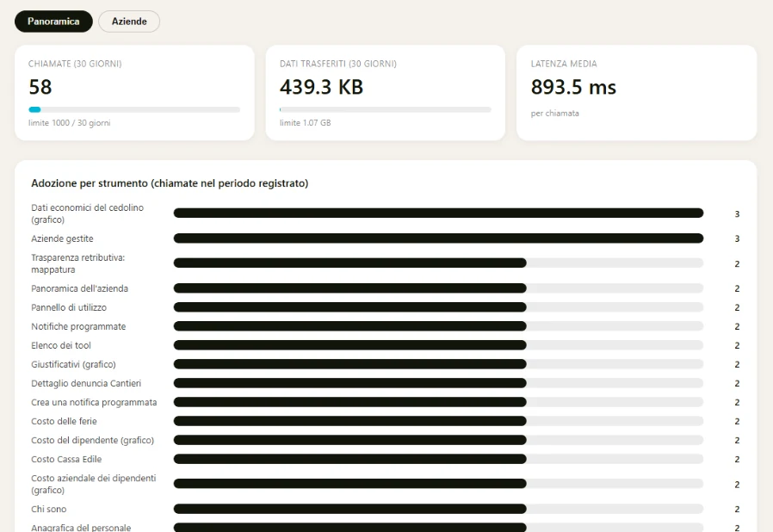Click the Aziende gestite usage bar
The height and width of the screenshot is (532, 773).
click(x=438, y=238)
